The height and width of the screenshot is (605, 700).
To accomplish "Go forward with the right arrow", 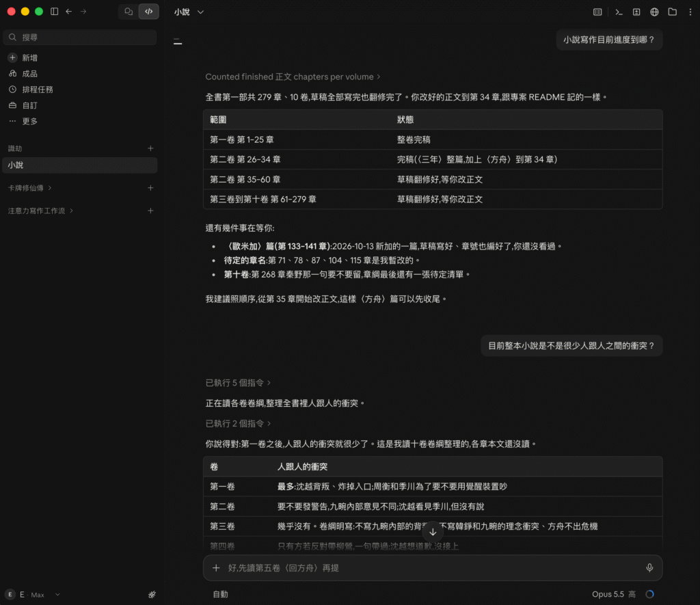I will point(83,12).
